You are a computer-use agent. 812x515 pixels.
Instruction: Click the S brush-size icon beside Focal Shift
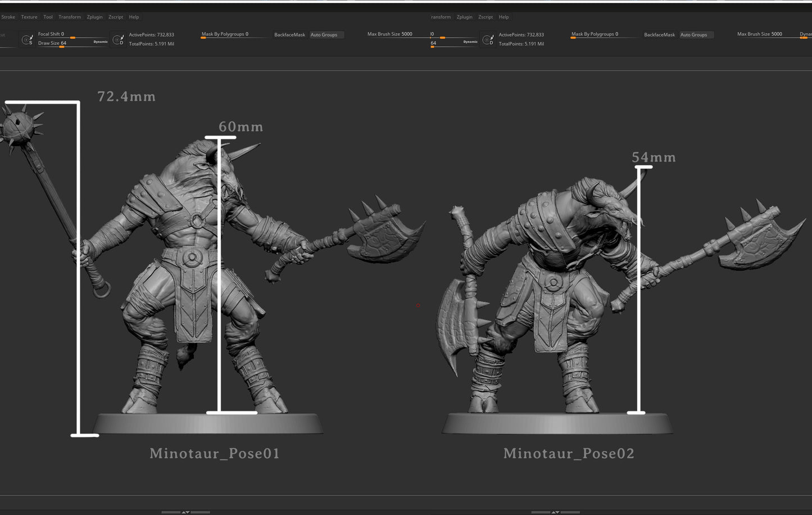(x=27, y=39)
